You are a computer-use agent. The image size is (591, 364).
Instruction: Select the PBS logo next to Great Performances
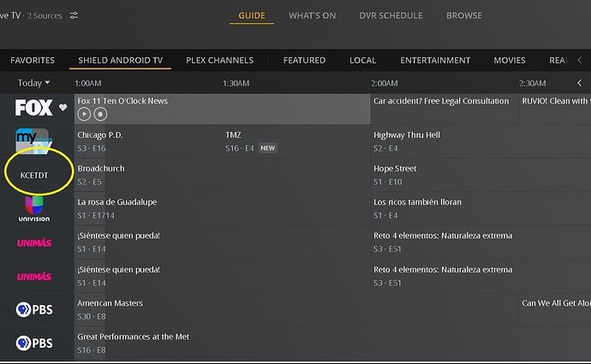click(x=34, y=343)
